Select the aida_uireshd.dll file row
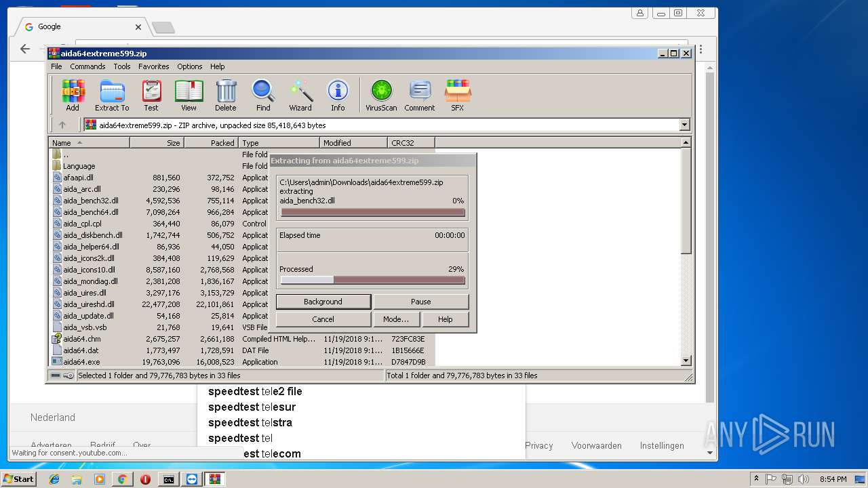Screen dimensions: 868x488 [241, 304]
